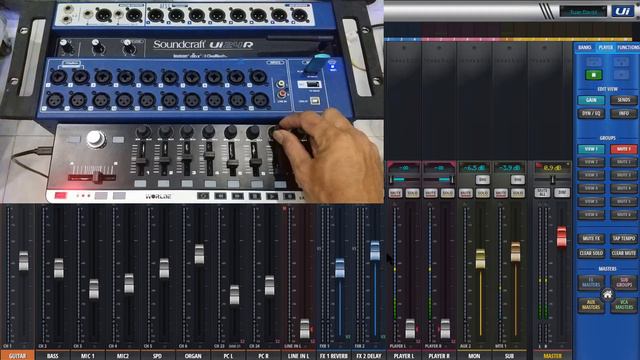Viewport: 640px width, 360px height.
Task: Click the red MASTER fader
Action: [x=562, y=237]
